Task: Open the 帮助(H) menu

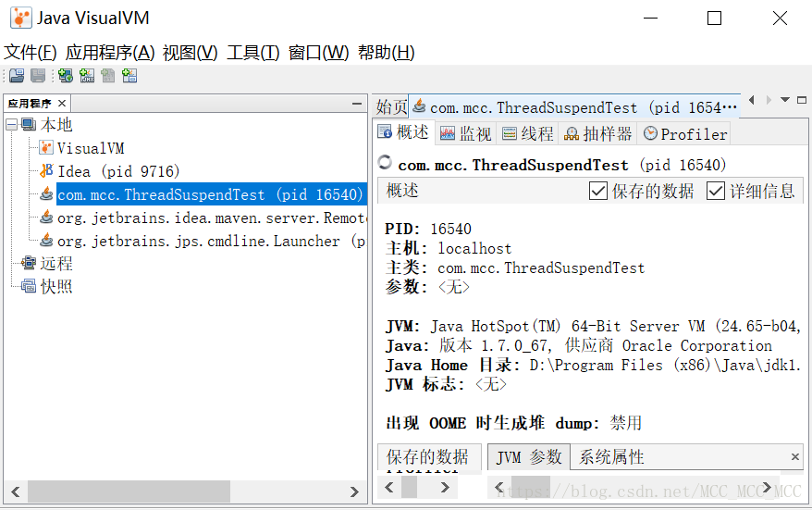Action: 387,53
